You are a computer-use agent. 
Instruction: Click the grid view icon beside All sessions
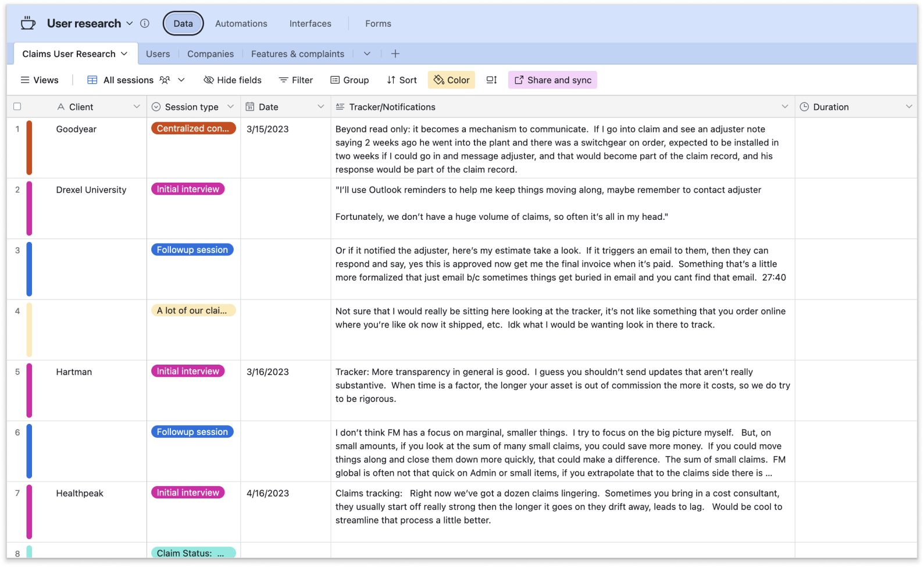click(92, 80)
